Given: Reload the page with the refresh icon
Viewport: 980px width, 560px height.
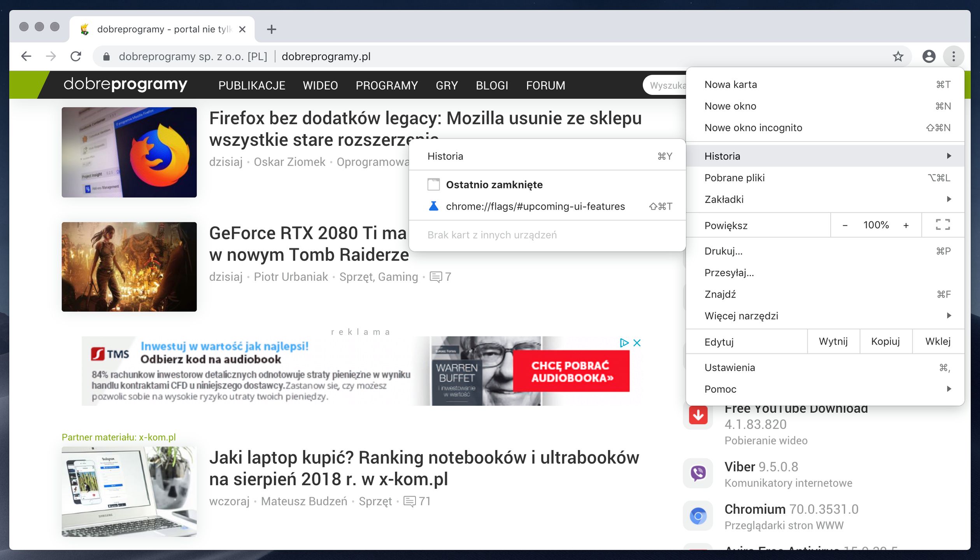Looking at the screenshot, I should pyautogui.click(x=76, y=56).
